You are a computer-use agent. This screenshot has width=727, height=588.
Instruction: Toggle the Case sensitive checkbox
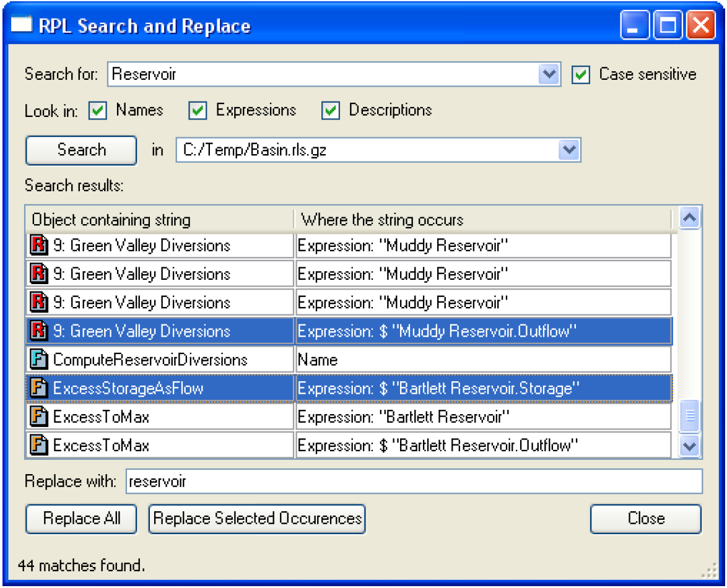[x=580, y=75]
